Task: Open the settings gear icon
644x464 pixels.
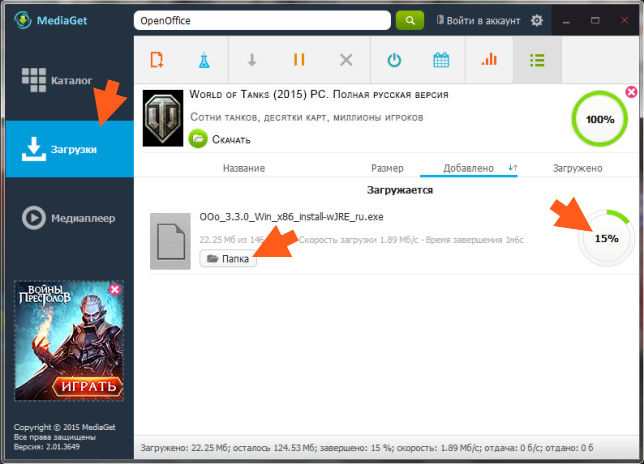Action: pos(536,20)
